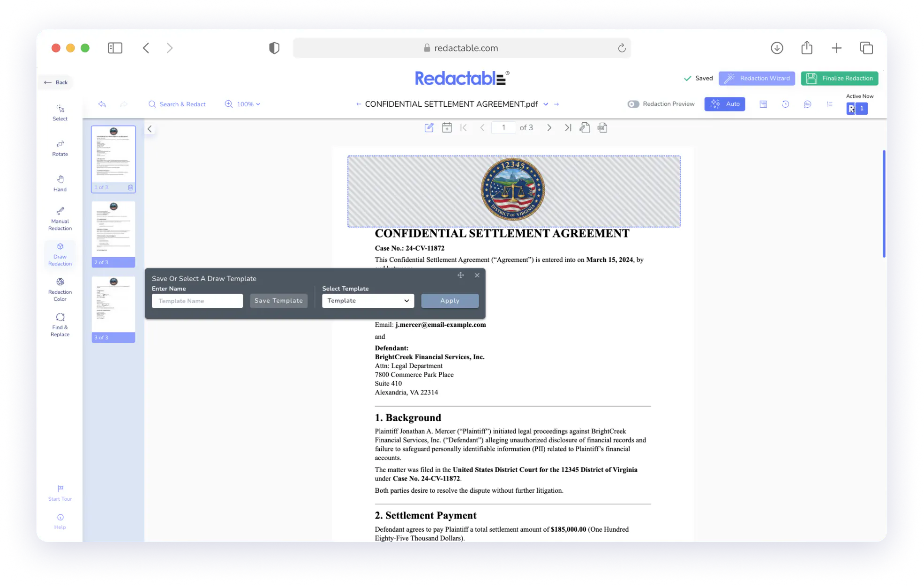The height and width of the screenshot is (586, 924).
Task: Click the redactable.com address bar
Action: [462, 48]
